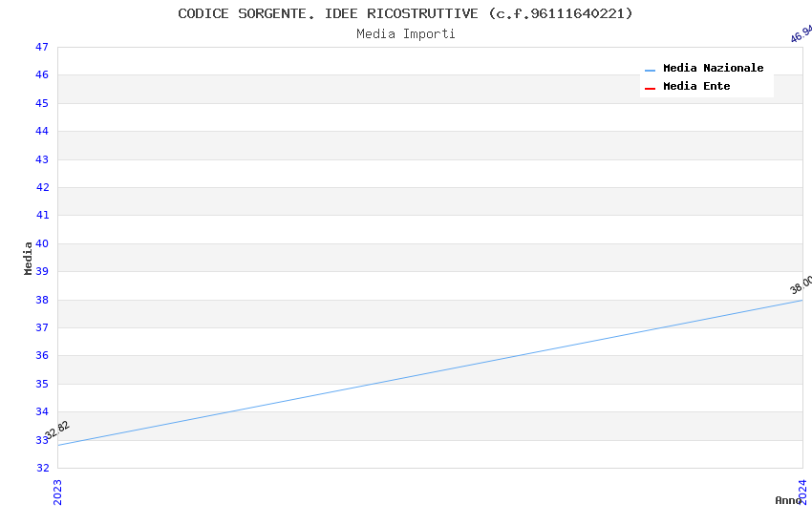Click the blue Media Nazionale legend color marker
This screenshot has width=812, height=525.
[x=650, y=70]
